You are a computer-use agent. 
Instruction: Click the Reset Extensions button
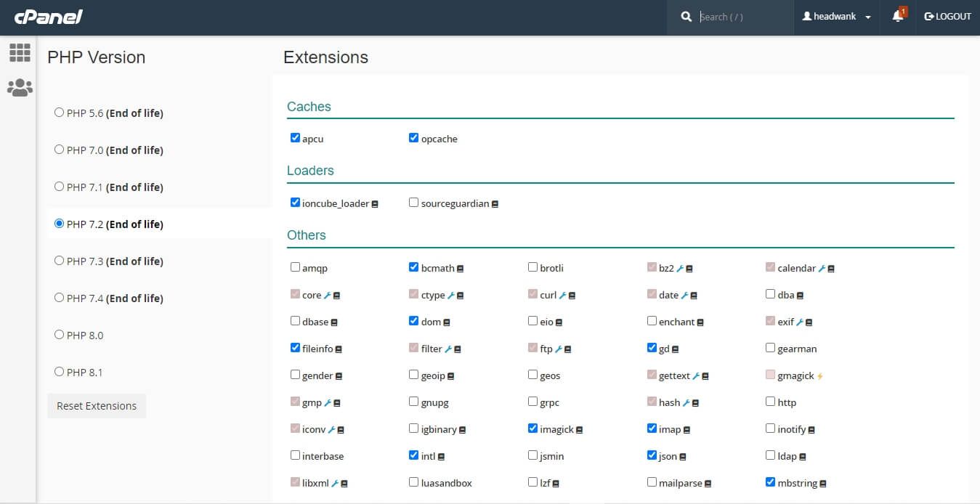(x=97, y=406)
